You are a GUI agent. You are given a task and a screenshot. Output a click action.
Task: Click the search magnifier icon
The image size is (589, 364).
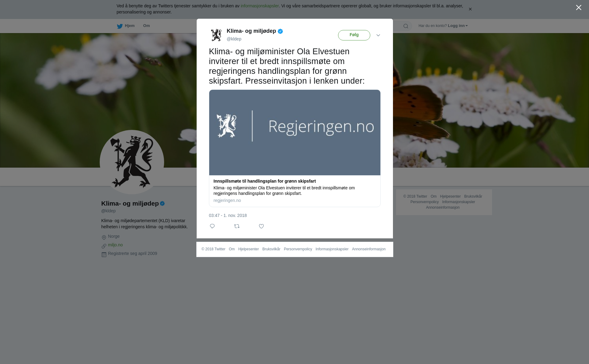[x=406, y=26]
